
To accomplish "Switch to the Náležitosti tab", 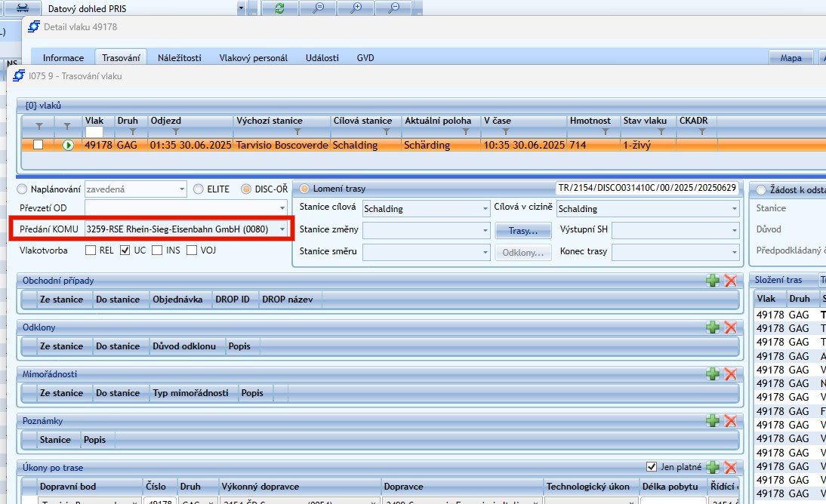I will click(179, 58).
